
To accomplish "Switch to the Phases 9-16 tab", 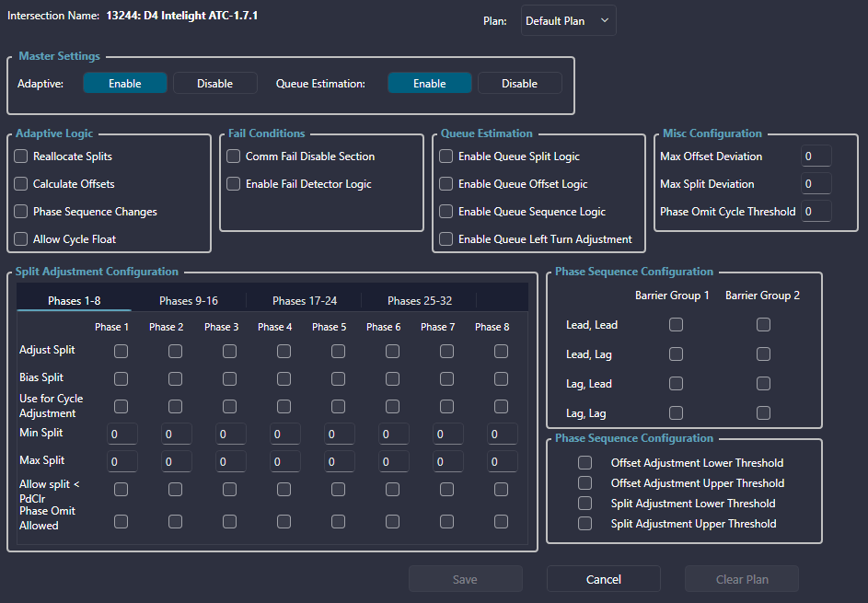I will (188, 301).
